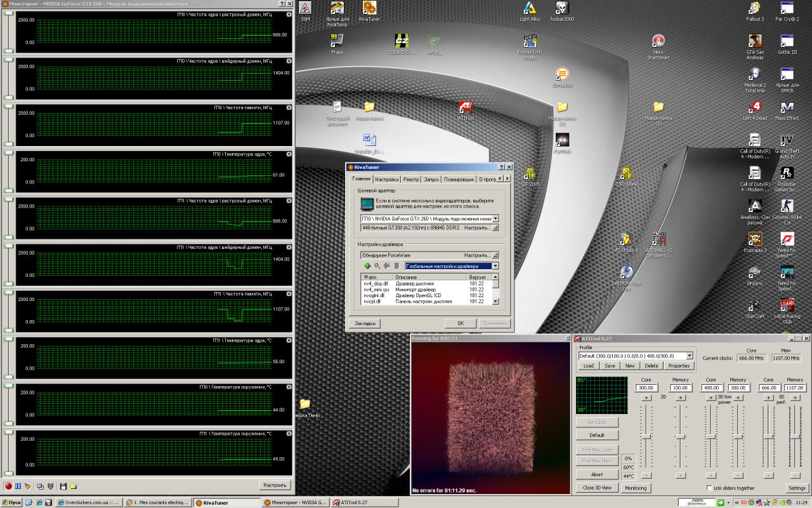Switch to the Реестр tab in RivaTuner
The width and height of the screenshot is (812, 508).
click(x=411, y=180)
